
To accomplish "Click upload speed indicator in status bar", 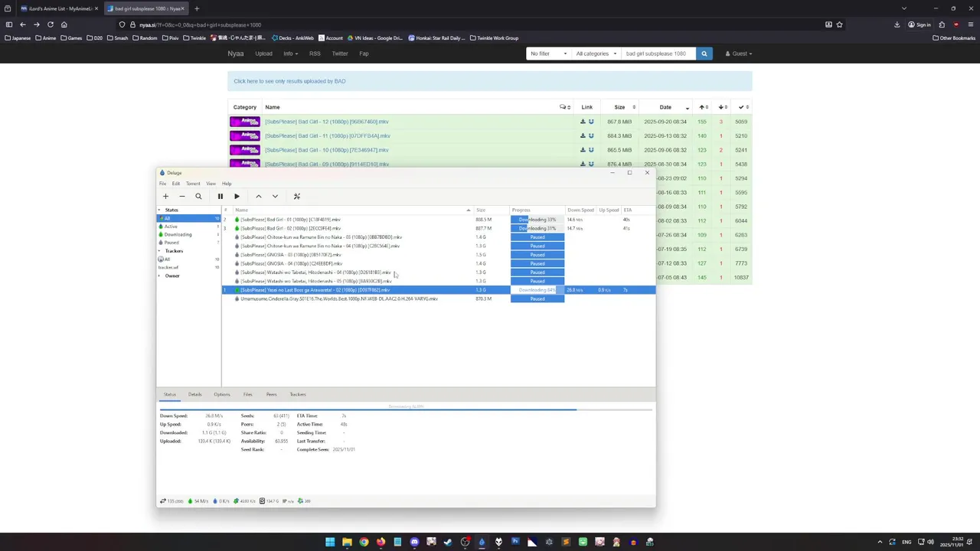I will tap(223, 501).
